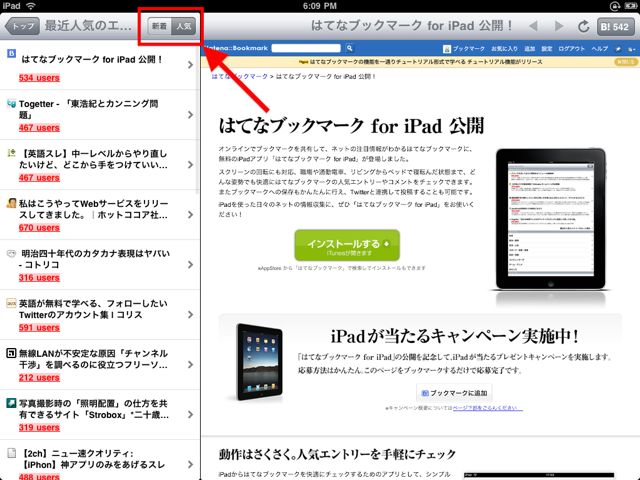Click the 316 users link
This screenshot has height=480, width=640.
(39, 278)
